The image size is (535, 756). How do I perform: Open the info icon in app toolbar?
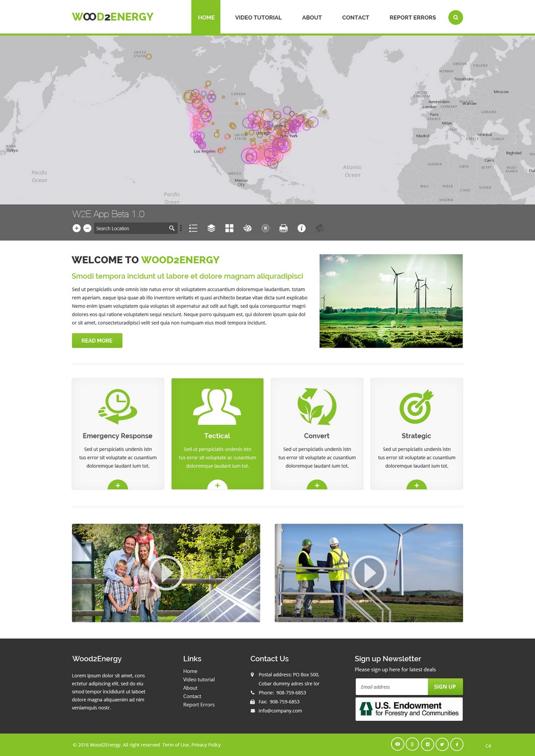(x=301, y=228)
